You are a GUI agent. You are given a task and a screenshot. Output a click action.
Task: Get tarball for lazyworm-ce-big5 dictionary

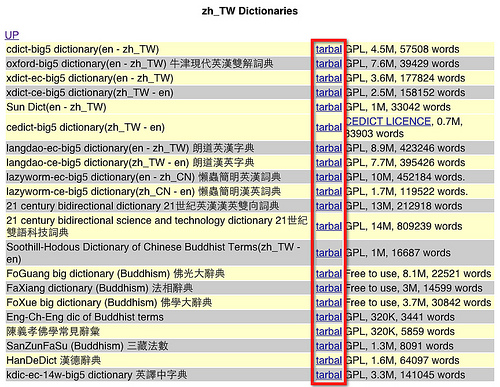329,192
